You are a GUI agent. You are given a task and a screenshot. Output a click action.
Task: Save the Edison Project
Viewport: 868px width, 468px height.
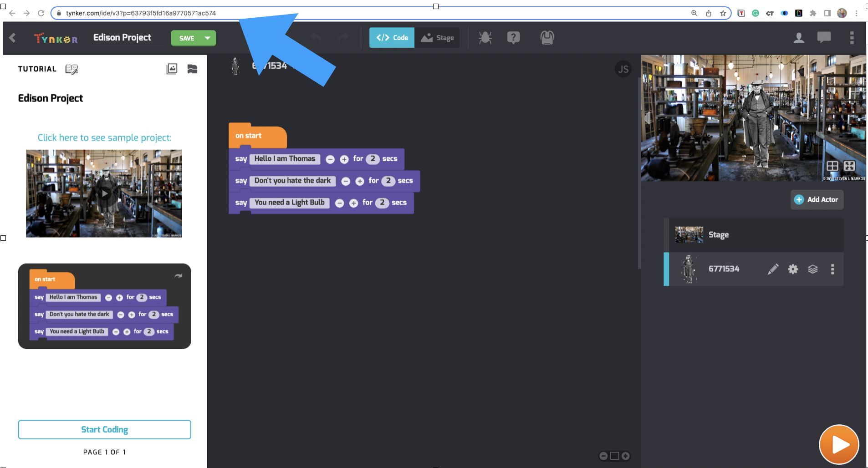[186, 38]
